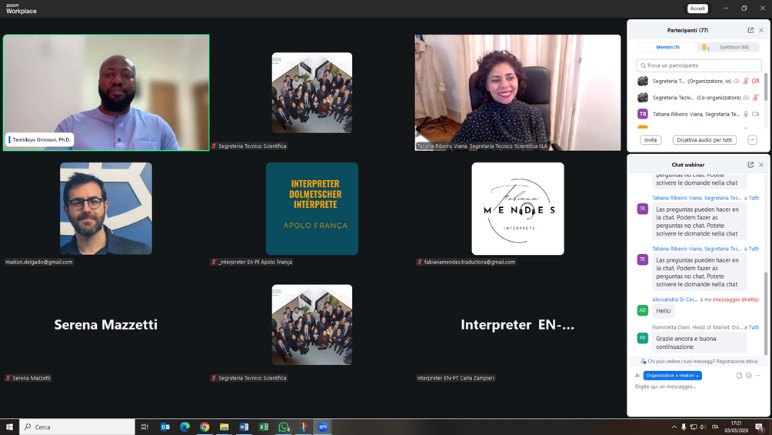Click the Invita button
The image size is (772, 435).
click(x=651, y=140)
